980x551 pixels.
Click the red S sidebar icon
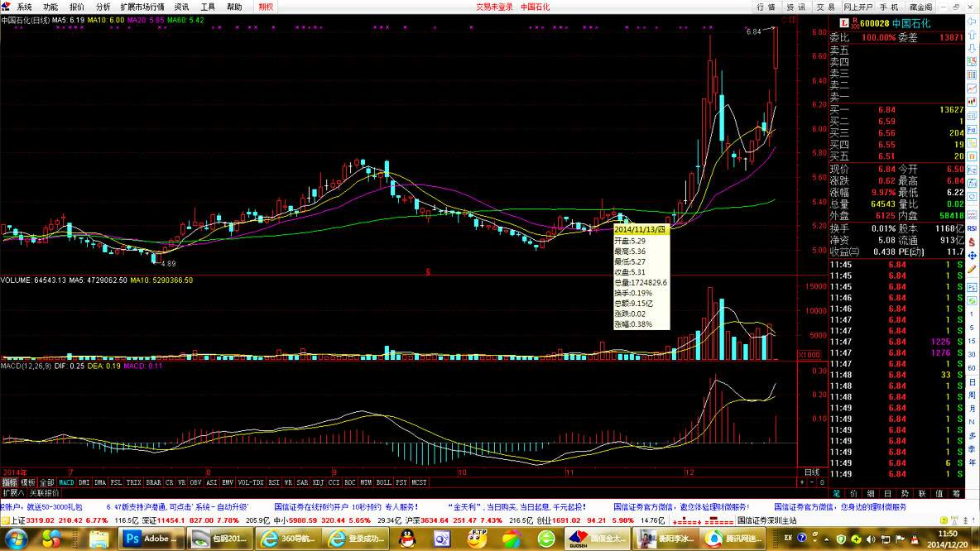coord(972,242)
